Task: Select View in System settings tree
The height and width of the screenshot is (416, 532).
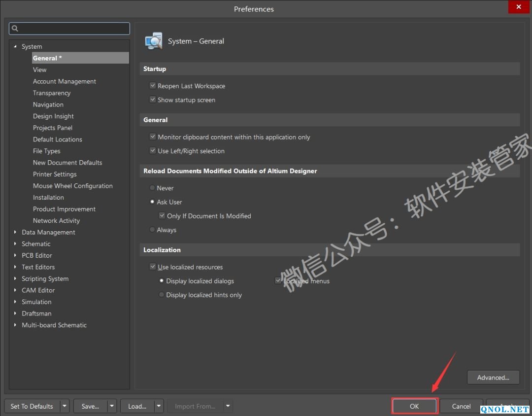Action: [x=39, y=69]
